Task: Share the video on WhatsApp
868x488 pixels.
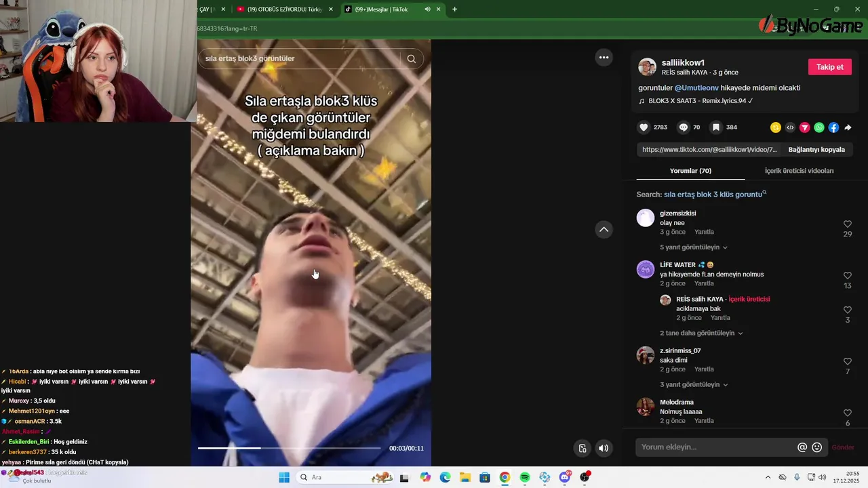Action: click(819, 127)
